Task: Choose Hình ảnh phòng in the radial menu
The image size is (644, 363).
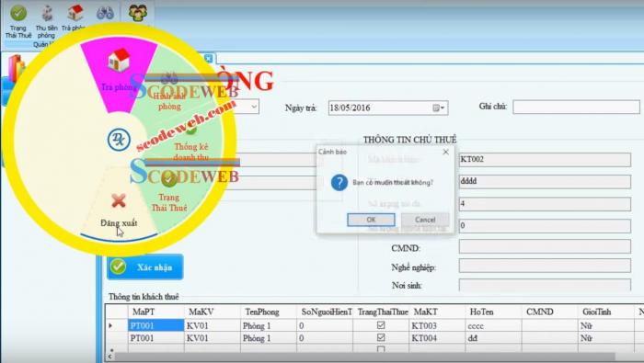Action: [169, 101]
